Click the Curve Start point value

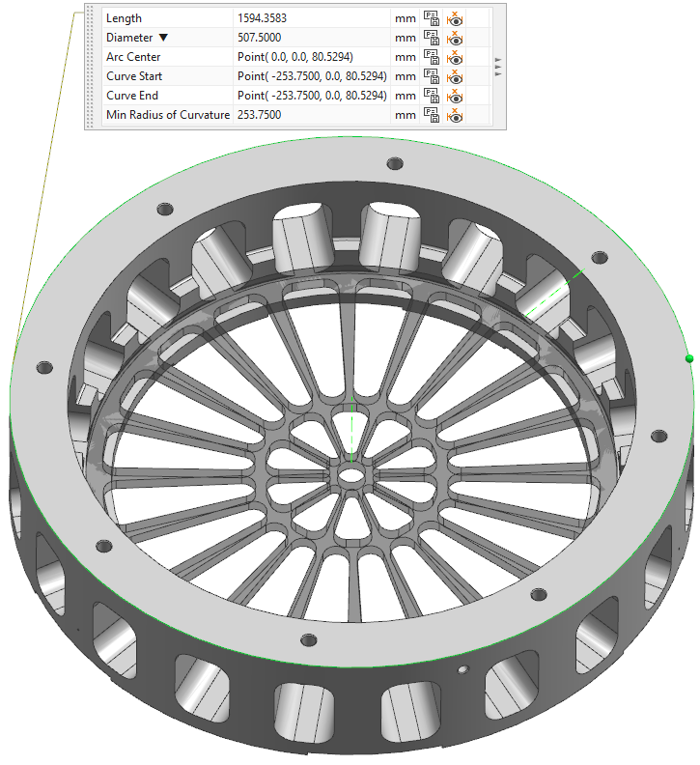click(312, 76)
